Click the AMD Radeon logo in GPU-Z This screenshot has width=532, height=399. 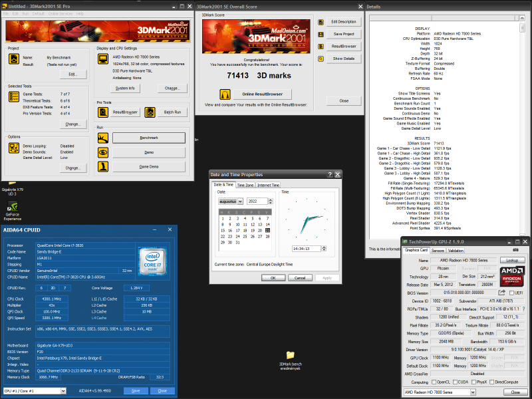pos(511,276)
